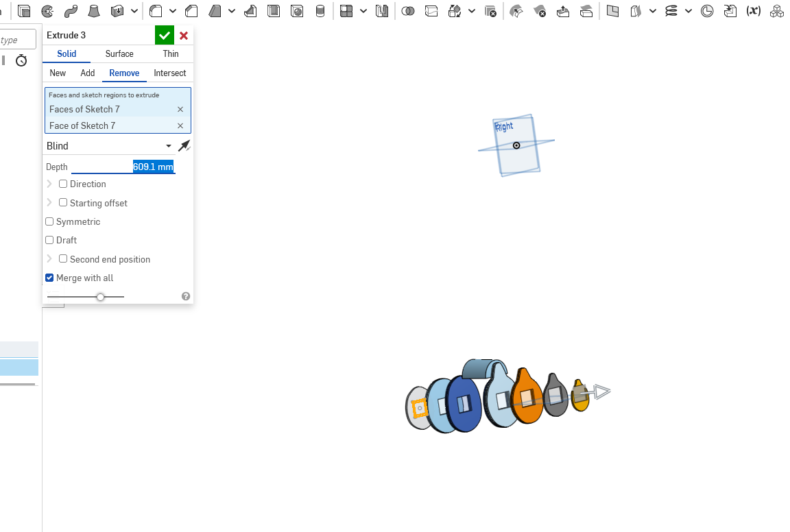This screenshot has height=532, width=790.
Task: Select the Thicken tool
Action: [x=117, y=11]
